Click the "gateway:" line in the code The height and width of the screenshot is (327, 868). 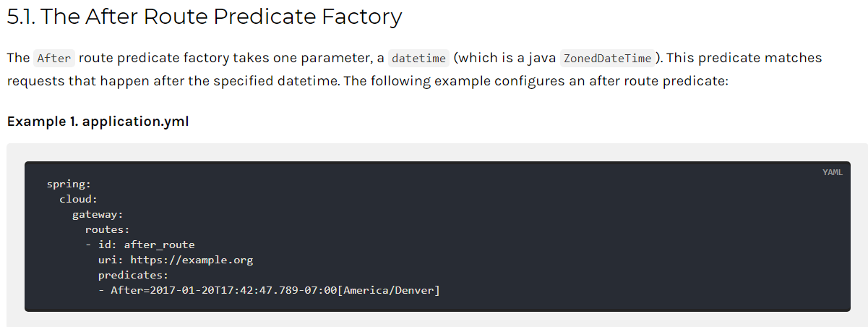pyautogui.click(x=98, y=214)
